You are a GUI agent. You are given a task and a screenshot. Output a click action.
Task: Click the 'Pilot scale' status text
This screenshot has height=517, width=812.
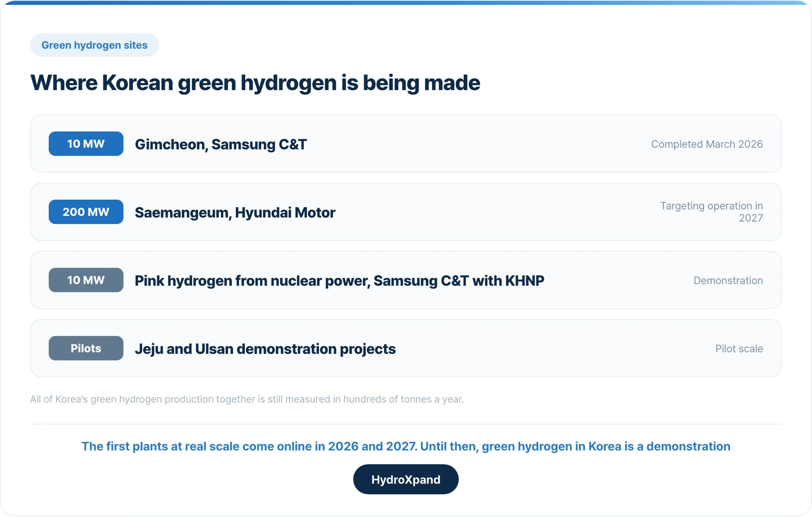point(739,348)
